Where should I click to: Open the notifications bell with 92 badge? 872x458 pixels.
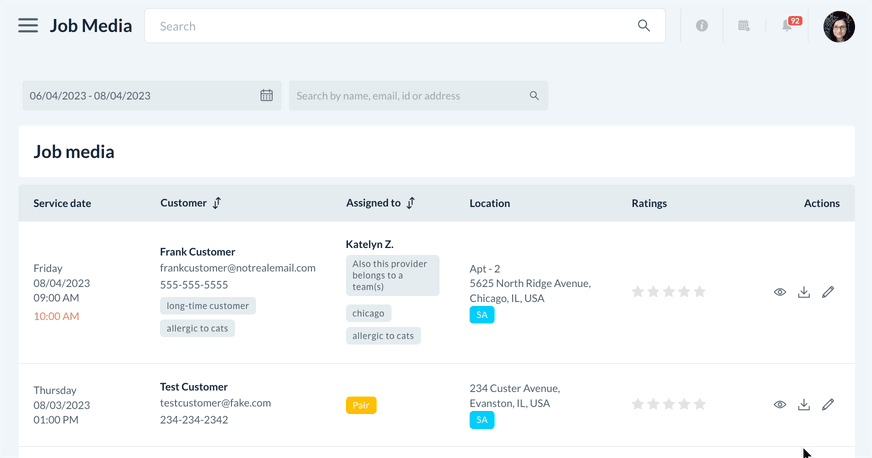point(787,26)
